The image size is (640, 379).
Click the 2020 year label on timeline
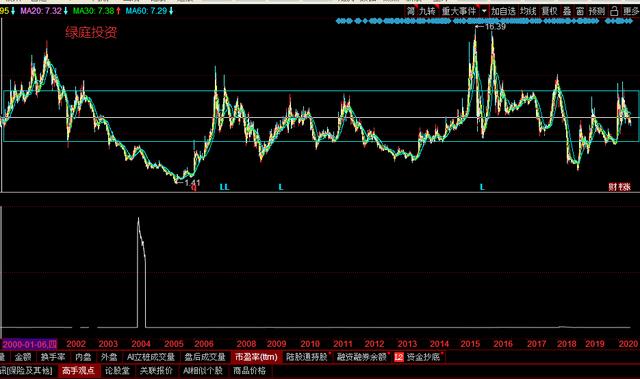click(x=628, y=344)
